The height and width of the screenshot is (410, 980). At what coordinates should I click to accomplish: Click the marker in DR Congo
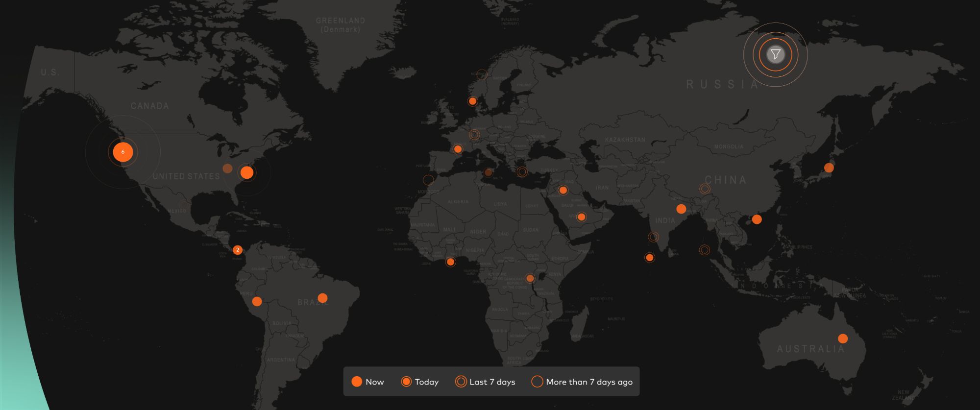(x=530, y=278)
